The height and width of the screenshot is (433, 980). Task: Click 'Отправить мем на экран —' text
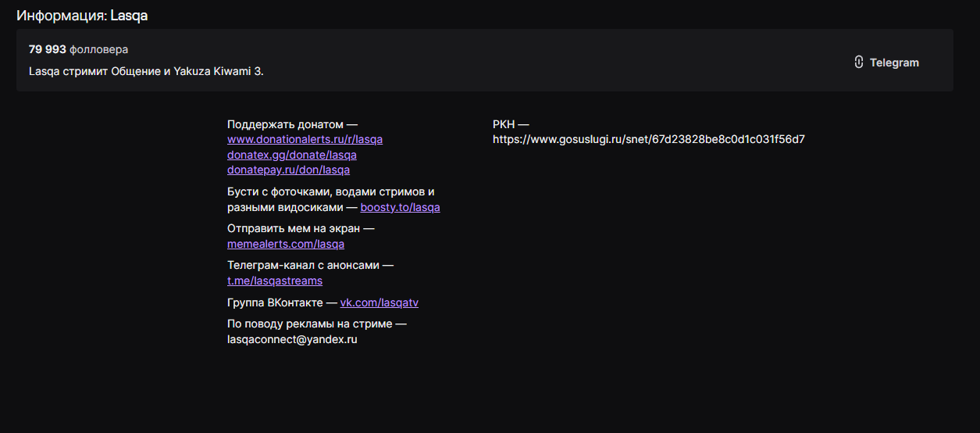point(301,229)
